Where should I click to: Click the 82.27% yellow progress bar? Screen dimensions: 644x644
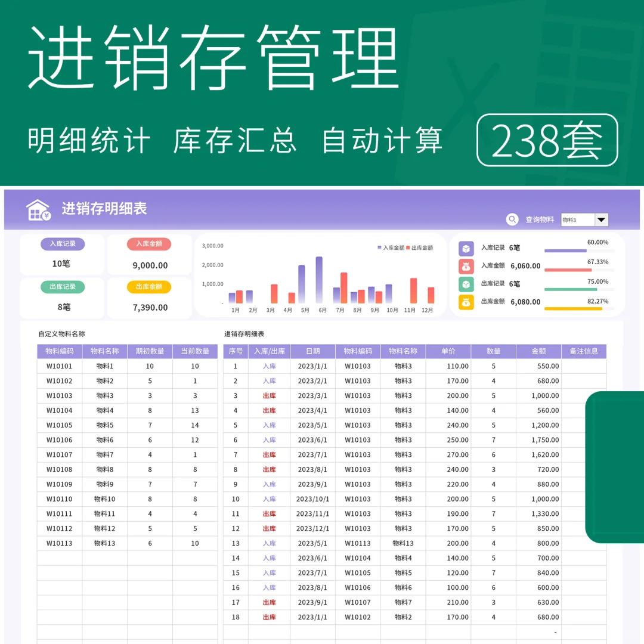pos(574,309)
